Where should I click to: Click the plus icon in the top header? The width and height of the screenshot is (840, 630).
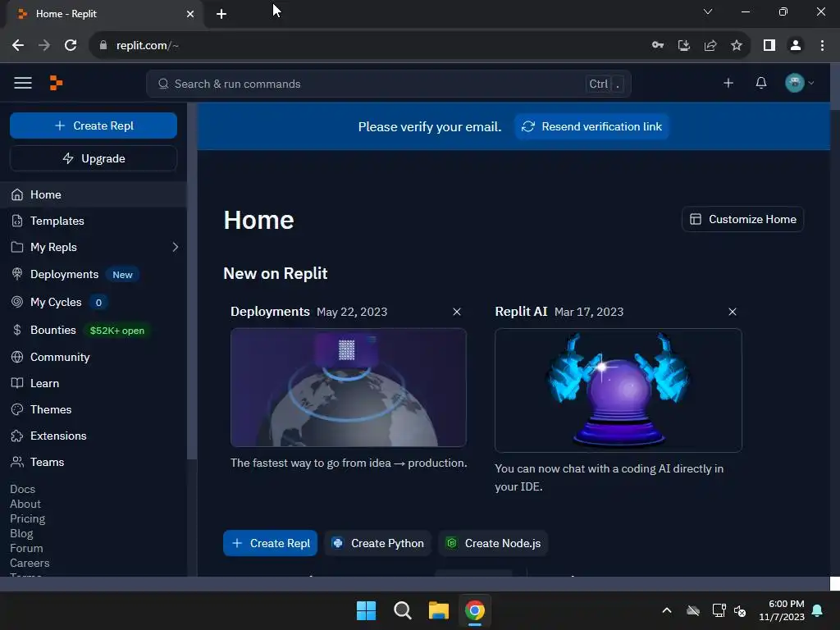point(728,83)
